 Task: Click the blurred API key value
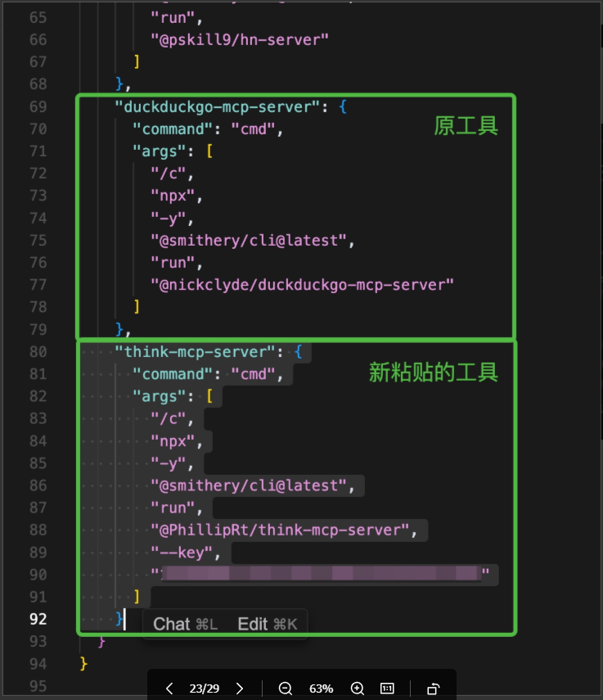tap(322, 574)
